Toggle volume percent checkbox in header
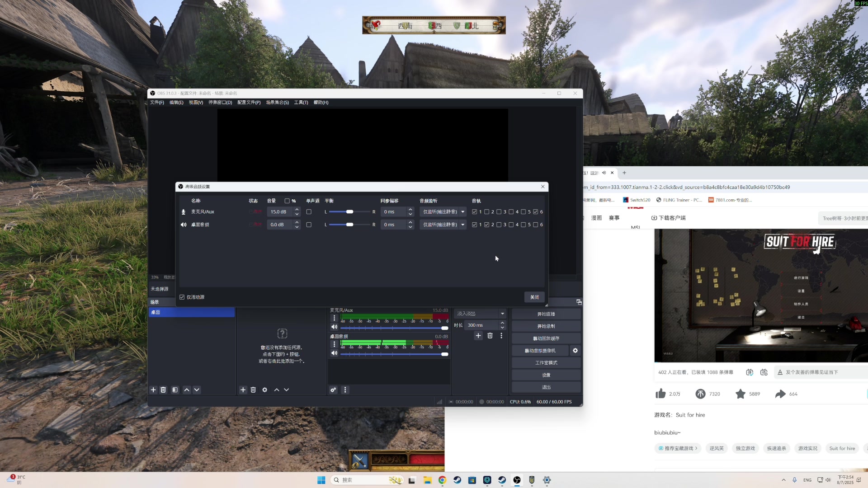The width and height of the screenshot is (868, 488). [x=287, y=201]
